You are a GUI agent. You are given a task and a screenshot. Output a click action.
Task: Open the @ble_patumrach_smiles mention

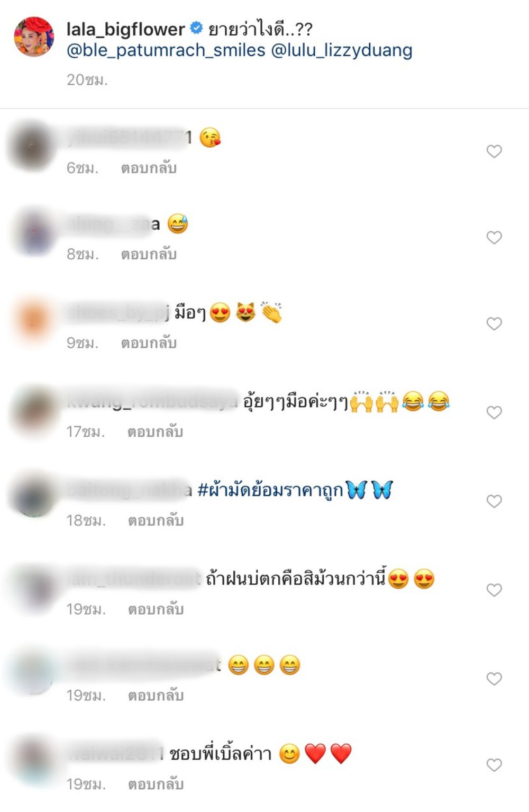click(166, 50)
